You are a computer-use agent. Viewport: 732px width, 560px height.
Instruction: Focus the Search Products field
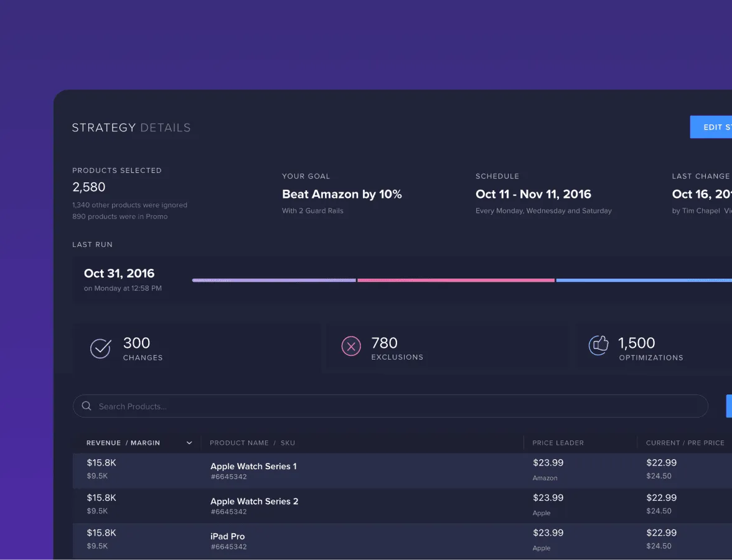click(390, 406)
